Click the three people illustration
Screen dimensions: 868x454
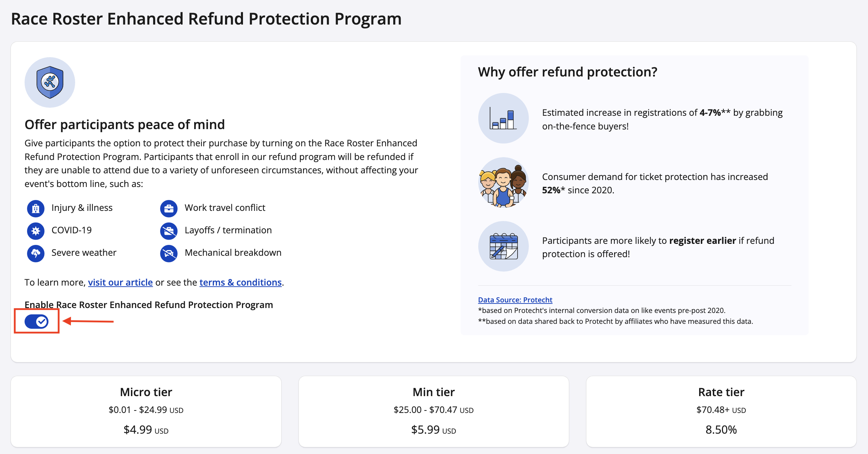click(503, 182)
